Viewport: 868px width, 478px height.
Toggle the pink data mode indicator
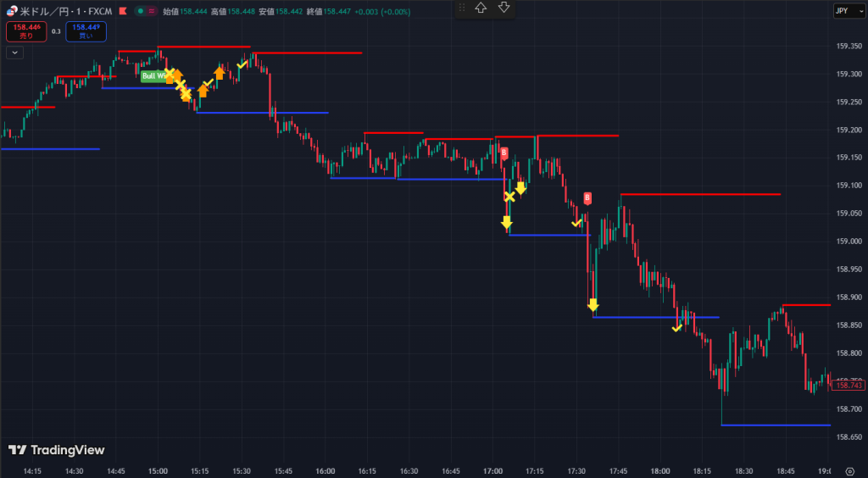click(x=153, y=11)
